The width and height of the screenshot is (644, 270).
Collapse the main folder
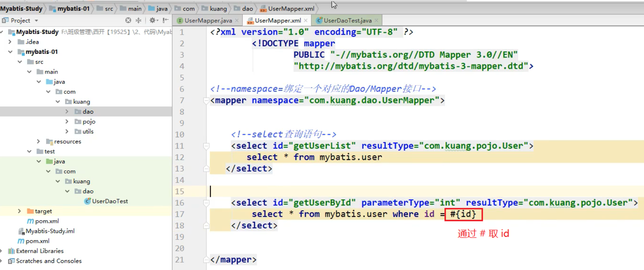(29, 72)
